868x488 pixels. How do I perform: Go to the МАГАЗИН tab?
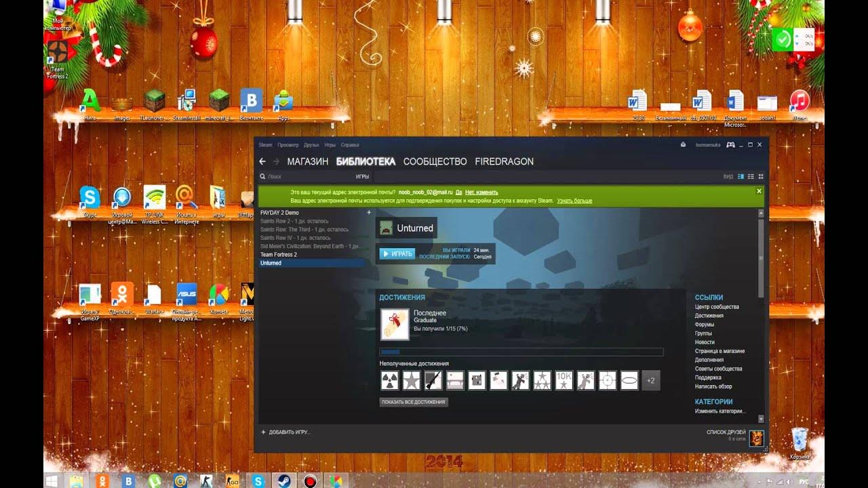pyautogui.click(x=307, y=161)
